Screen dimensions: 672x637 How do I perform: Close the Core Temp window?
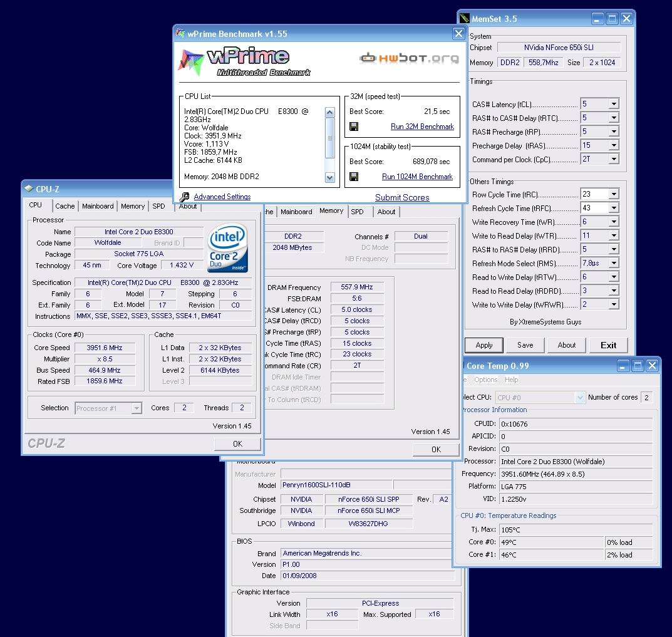653,366
